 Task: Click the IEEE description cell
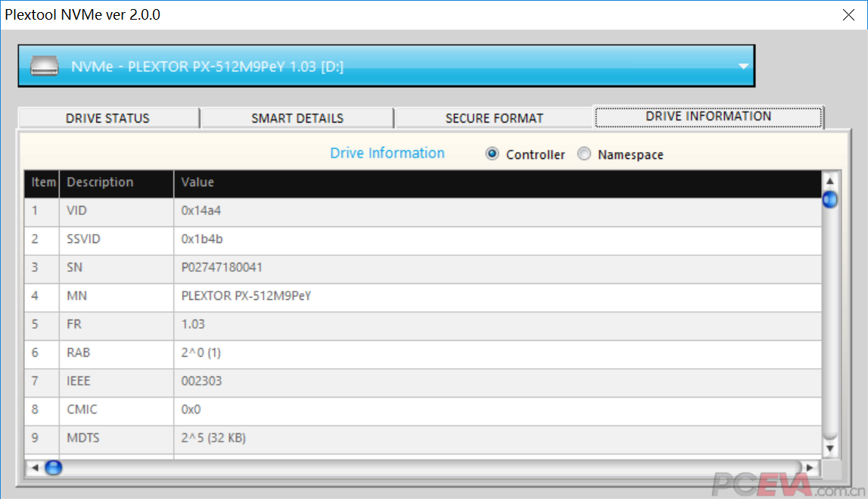(117, 381)
